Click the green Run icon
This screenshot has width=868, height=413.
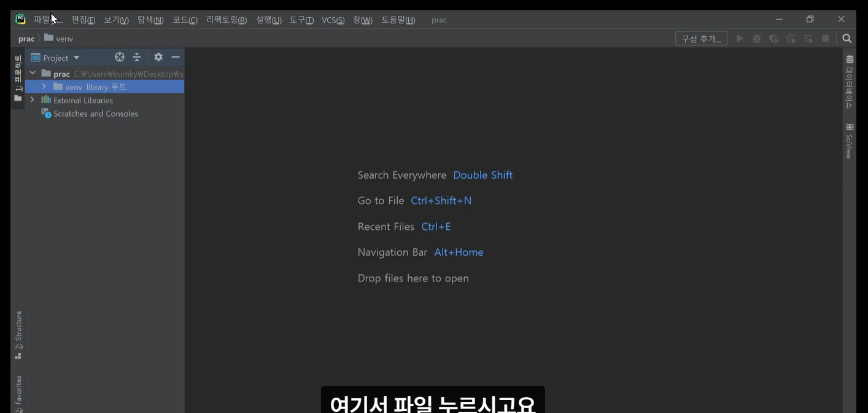740,39
